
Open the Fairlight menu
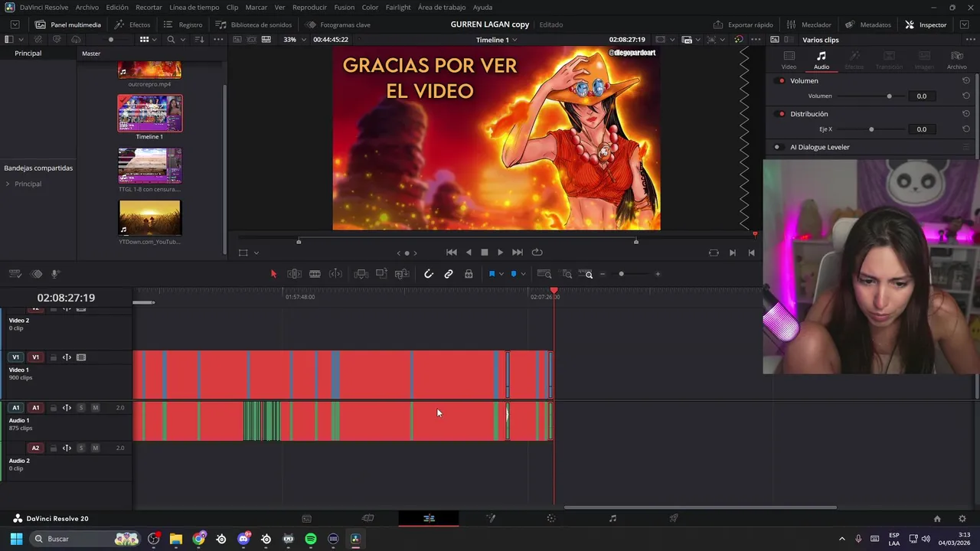coord(398,7)
